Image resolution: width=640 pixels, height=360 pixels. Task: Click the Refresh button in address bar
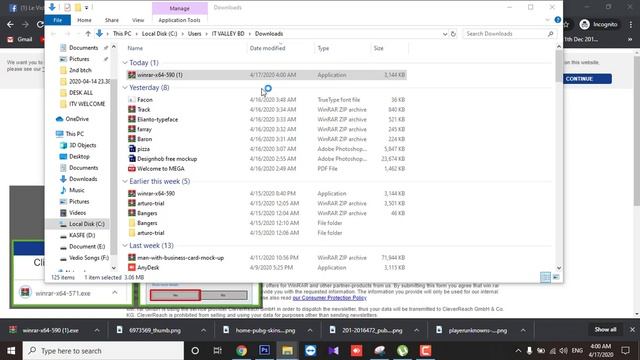(x=453, y=34)
